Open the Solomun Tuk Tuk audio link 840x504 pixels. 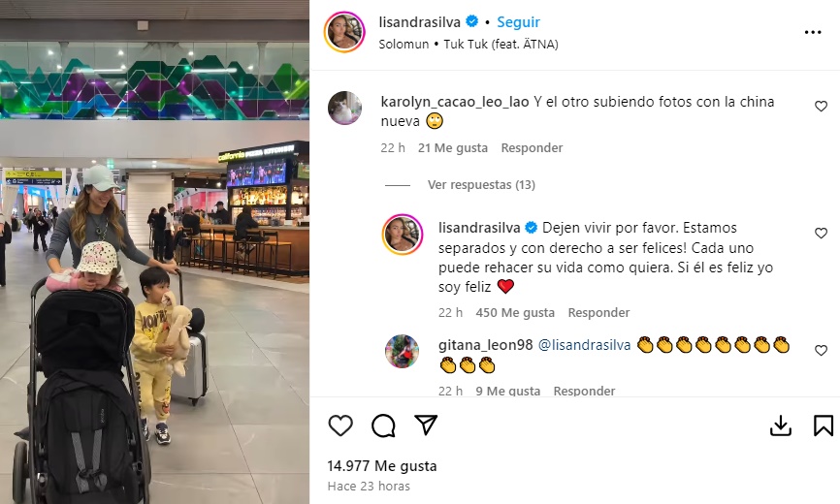[468, 45]
